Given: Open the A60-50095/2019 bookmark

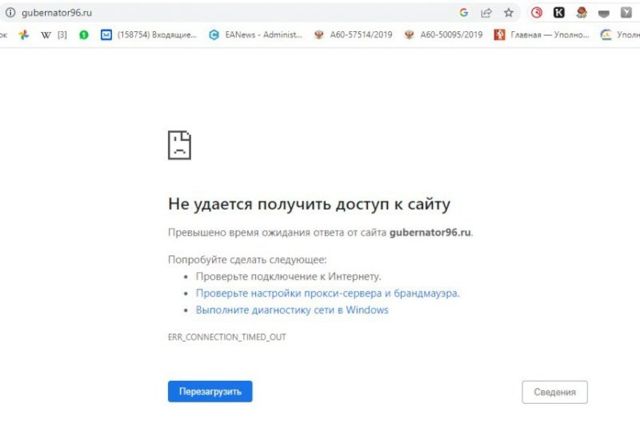Looking at the screenshot, I should (x=444, y=35).
